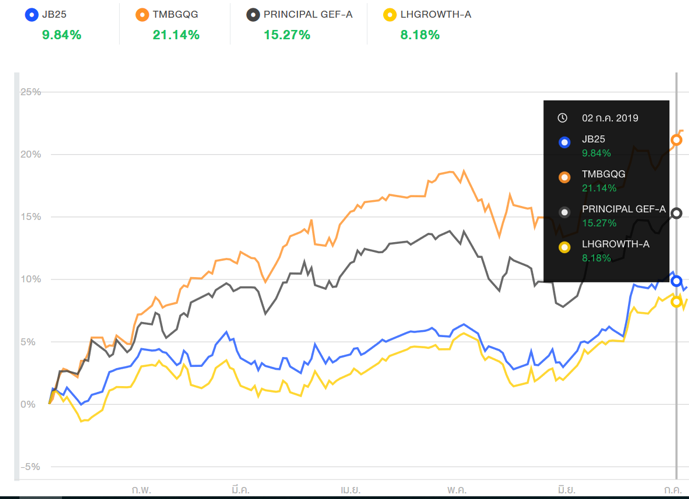Click the yellow LHGROWTH-A legend circle icon
This screenshot has width=689, height=499.
pos(391,15)
